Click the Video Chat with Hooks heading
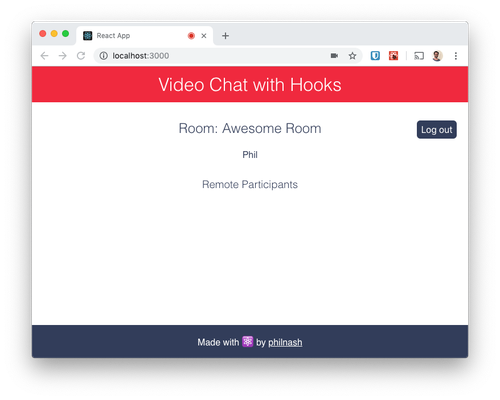 coord(250,85)
